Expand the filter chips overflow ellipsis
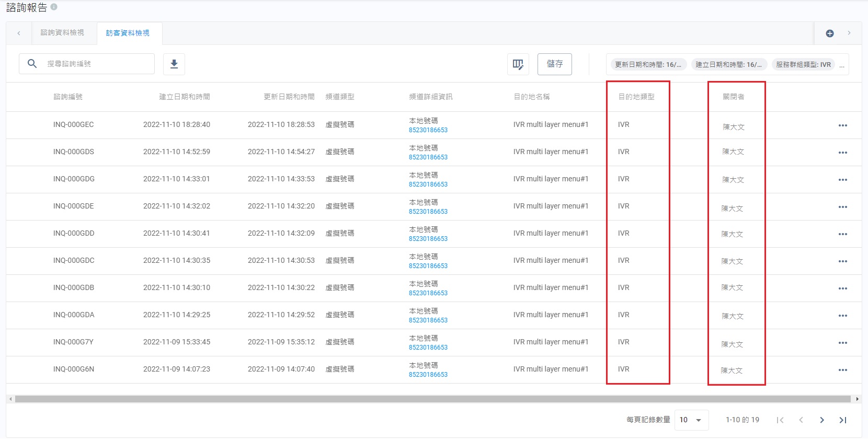This screenshot has height=440, width=868. (841, 65)
